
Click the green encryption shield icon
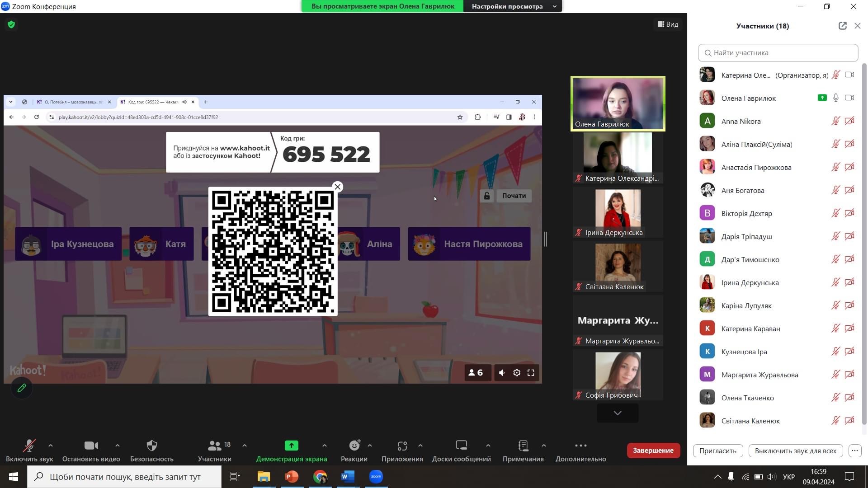tap(11, 24)
